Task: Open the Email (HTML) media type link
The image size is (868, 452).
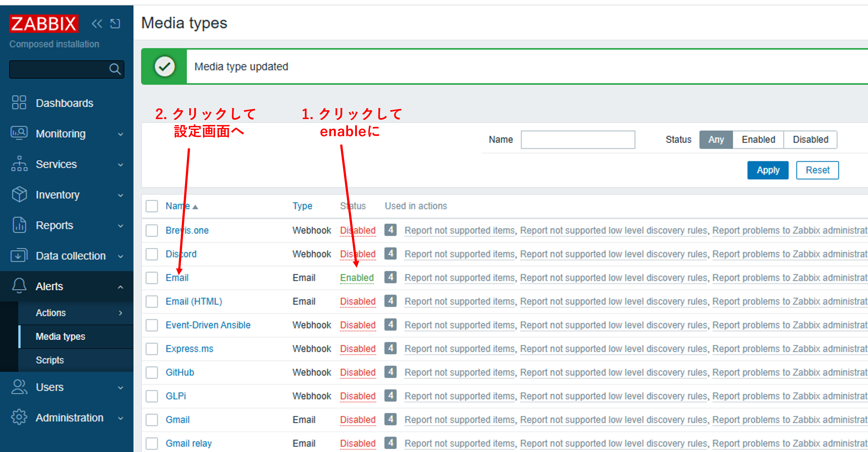Action: pos(194,301)
